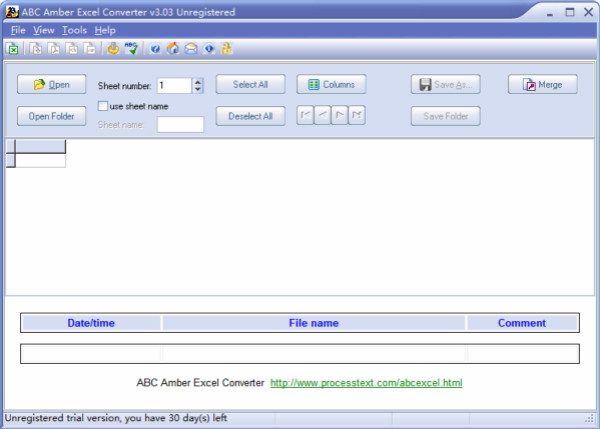
Task: Decrease sheet number with down arrow
Action: coord(198,90)
